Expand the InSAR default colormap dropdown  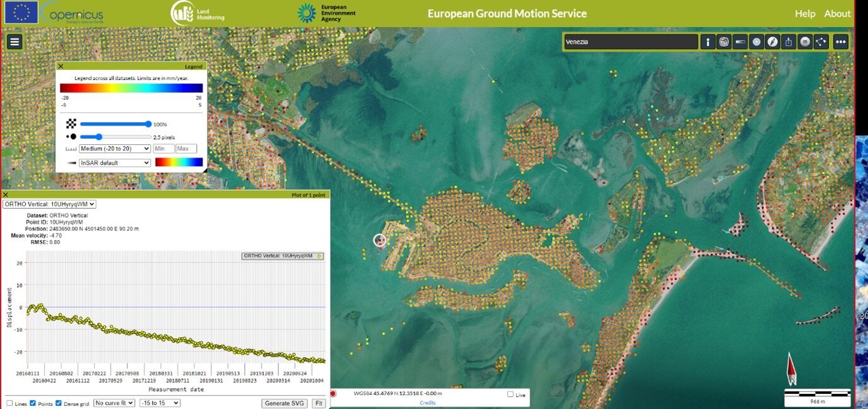[x=114, y=163]
